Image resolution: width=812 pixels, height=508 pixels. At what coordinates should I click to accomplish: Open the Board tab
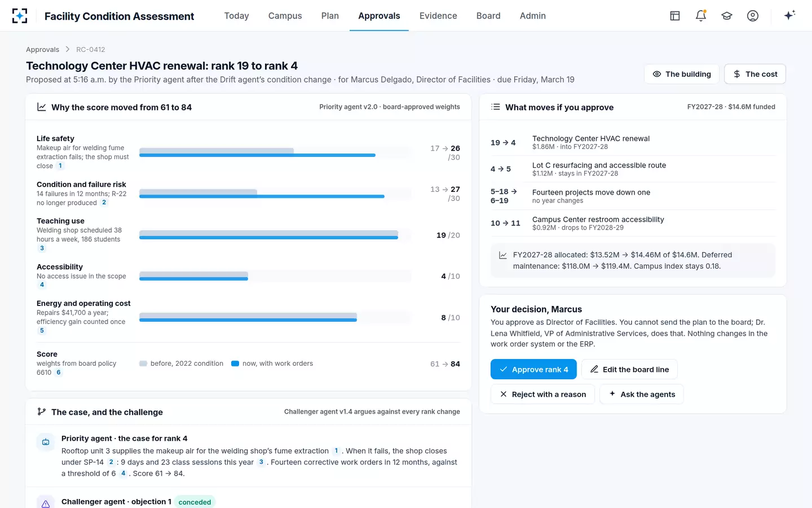coord(488,16)
